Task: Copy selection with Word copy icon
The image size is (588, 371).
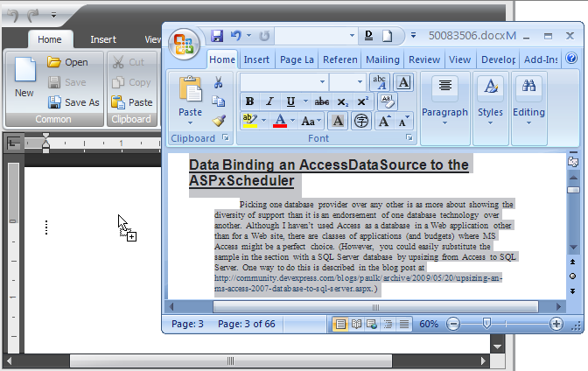Action: coord(218,101)
